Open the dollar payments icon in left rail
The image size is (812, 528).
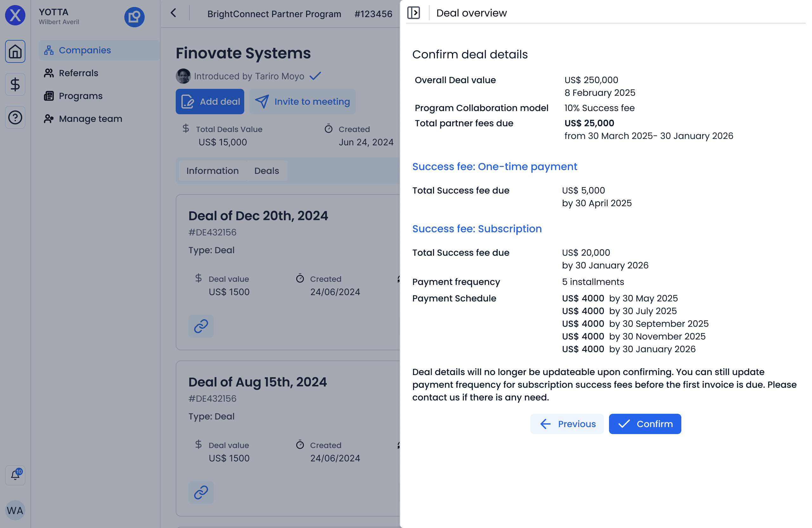click(x=15, y=84)
